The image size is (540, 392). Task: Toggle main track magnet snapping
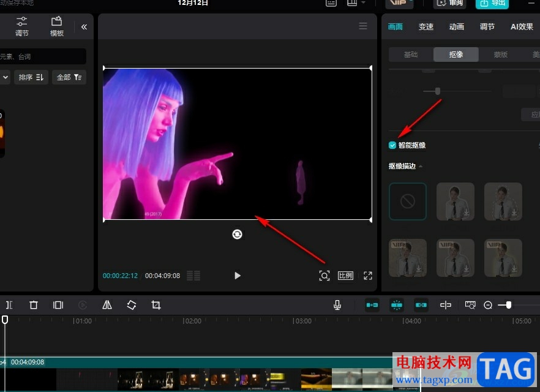click(372, 305)
